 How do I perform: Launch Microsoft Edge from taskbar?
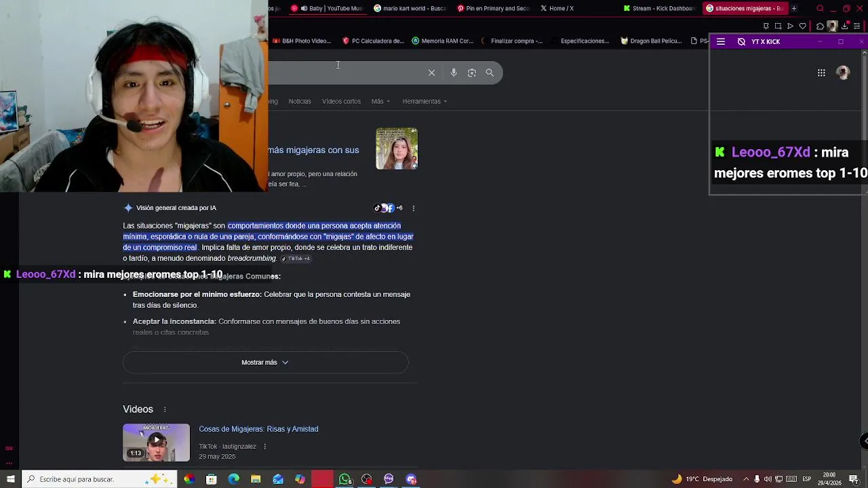234,479
